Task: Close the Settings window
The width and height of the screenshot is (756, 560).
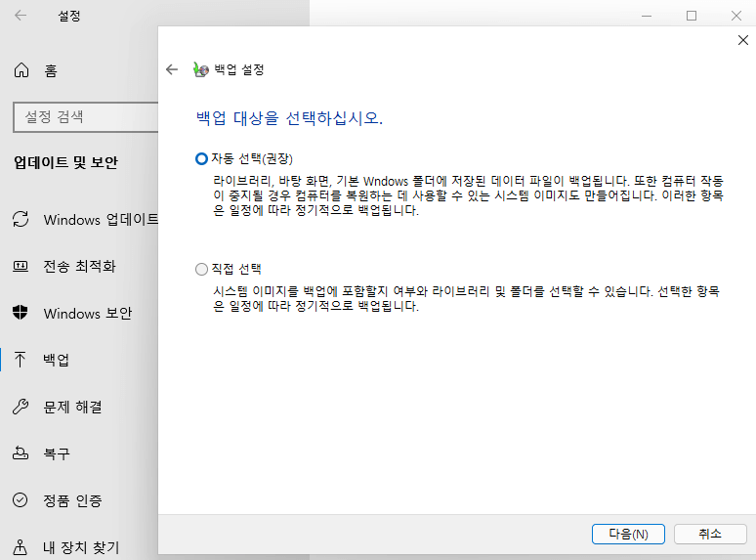Action: 735,16
